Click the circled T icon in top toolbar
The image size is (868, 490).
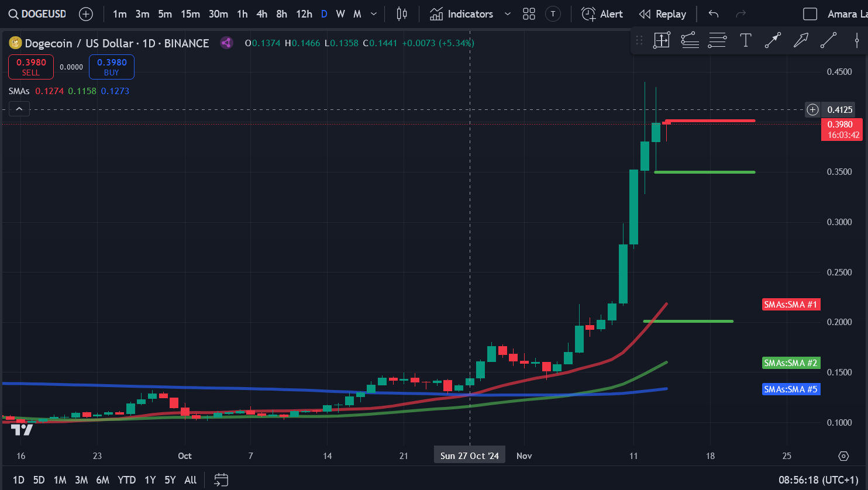click(x=553, y=14)
